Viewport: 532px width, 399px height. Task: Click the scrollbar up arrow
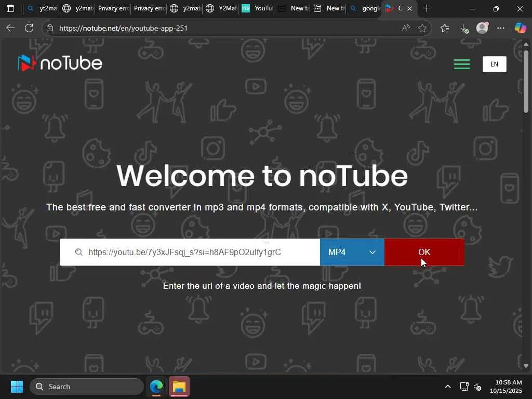click(526, 45)
